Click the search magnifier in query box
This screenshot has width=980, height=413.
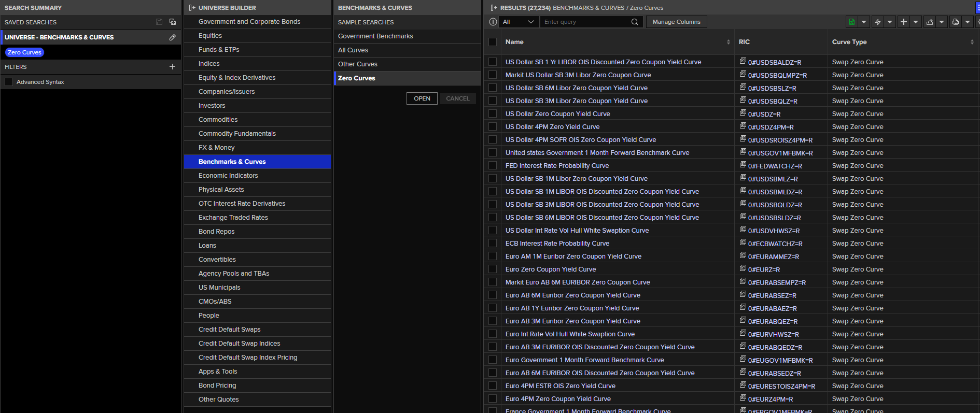(635, 22)
